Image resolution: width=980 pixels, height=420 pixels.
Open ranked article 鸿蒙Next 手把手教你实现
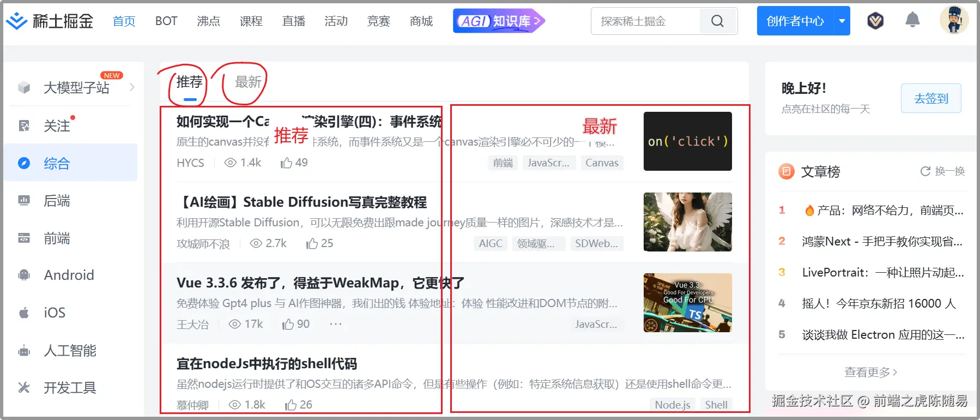882,241
